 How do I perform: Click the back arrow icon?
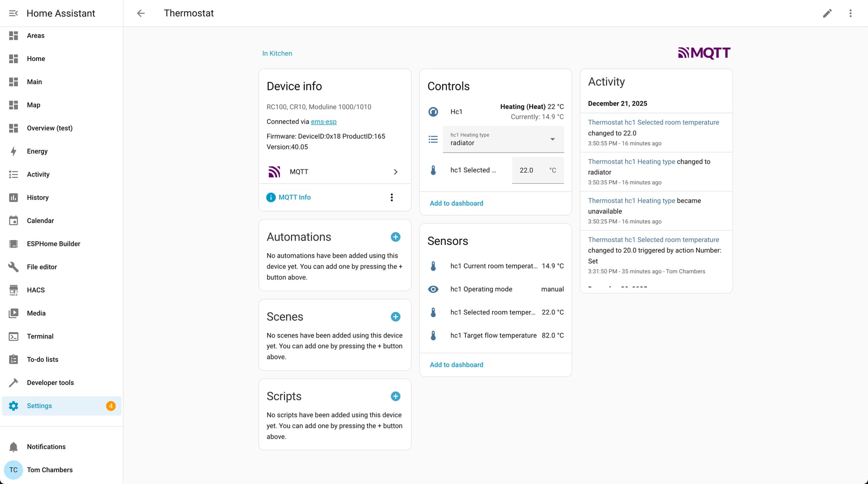coord(141,13)
